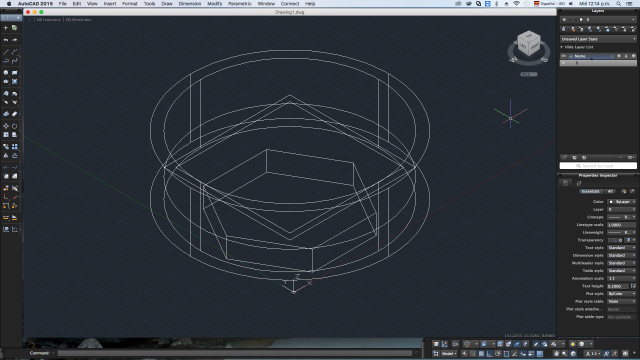Click the new layer icon in Layers panel

click(x=564, y=158)
